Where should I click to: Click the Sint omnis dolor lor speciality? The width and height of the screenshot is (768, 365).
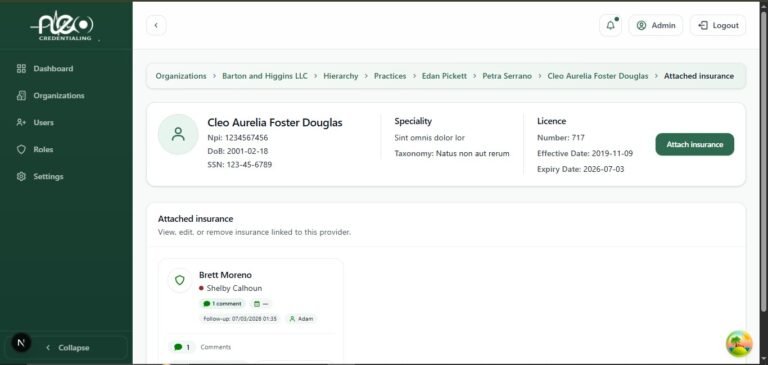(x=430, y=138)
